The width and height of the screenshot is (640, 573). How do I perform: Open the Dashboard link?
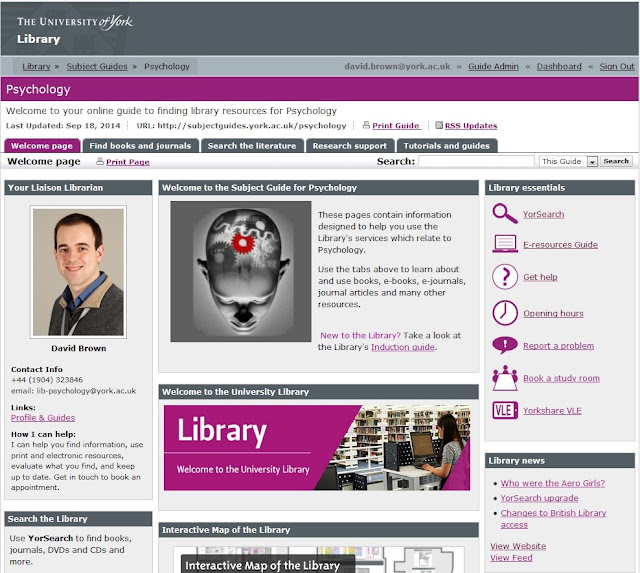pos(559,66)
